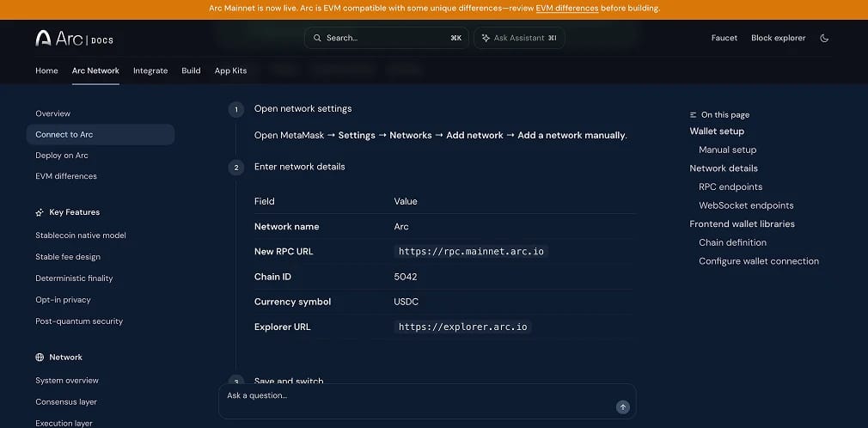The width and height of the screenshot is (868, 428).
Task: Jump to Network details section
Action: (x=724, y=168)
